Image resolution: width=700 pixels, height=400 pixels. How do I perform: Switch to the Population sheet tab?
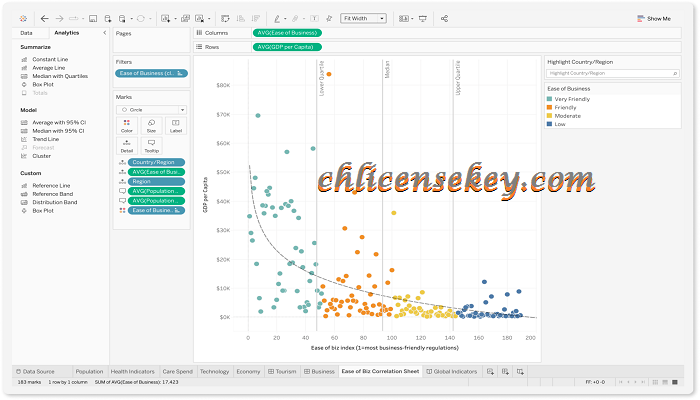coord(89,371)
